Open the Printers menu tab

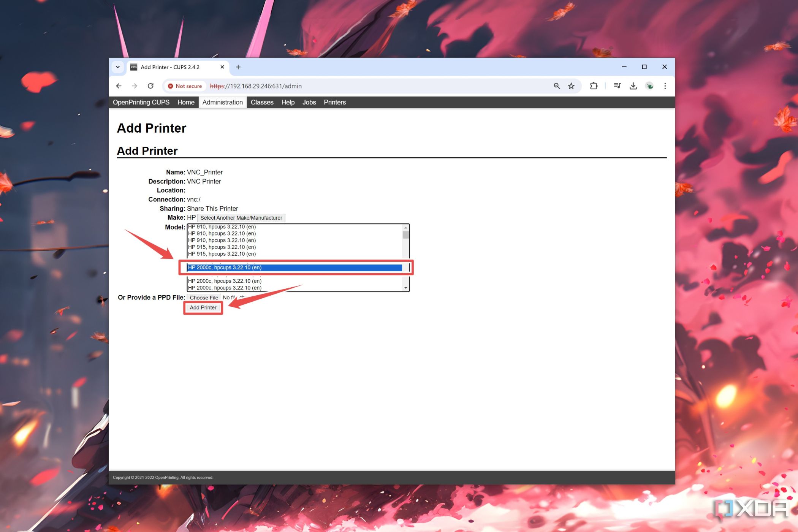click(x=334, y=102)
